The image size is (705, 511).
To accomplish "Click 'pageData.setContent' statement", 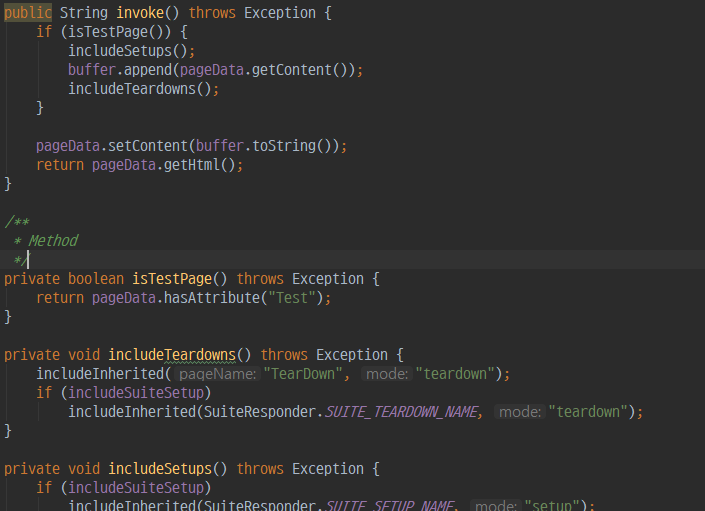I will [x=191, y=146].
